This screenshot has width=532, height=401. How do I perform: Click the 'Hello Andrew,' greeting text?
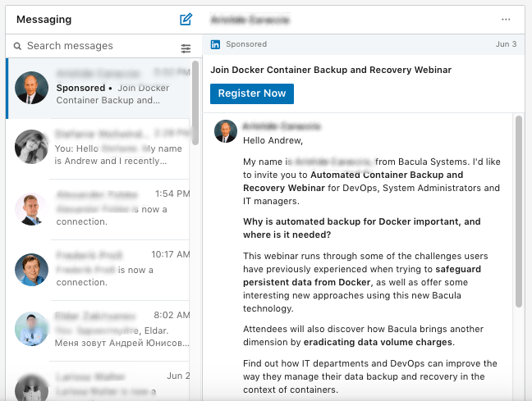pos(273,140)
